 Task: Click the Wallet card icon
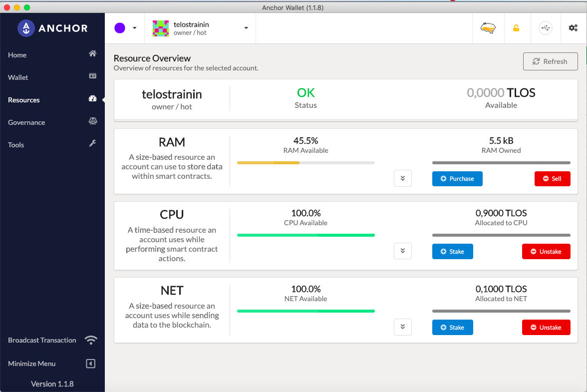[92, 76]
